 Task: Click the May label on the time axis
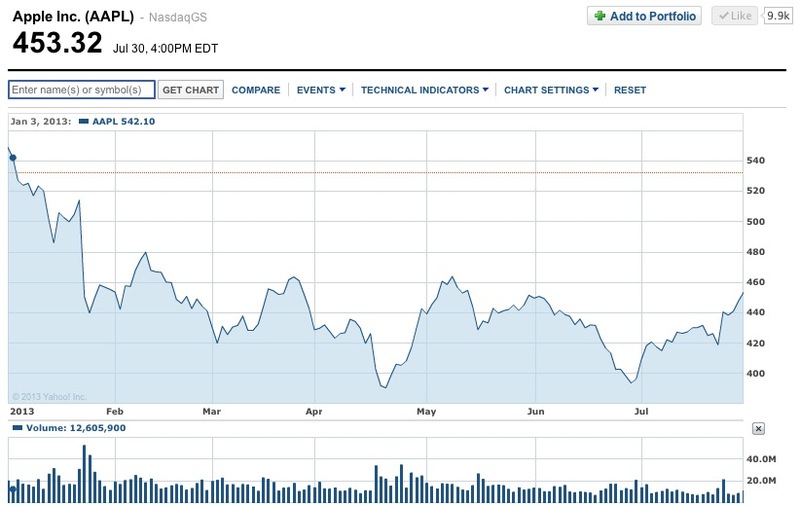coord(427,411)
